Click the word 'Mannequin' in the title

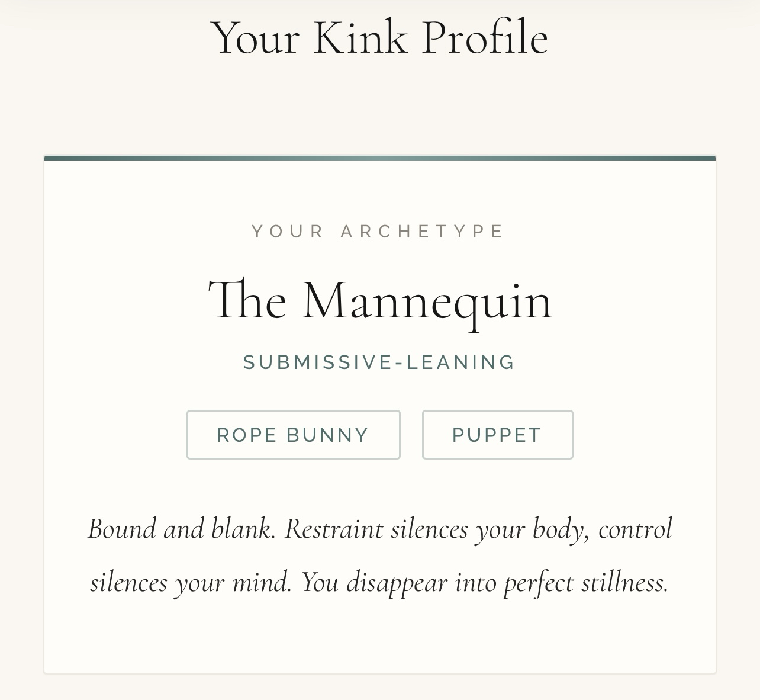pos(427,301)
